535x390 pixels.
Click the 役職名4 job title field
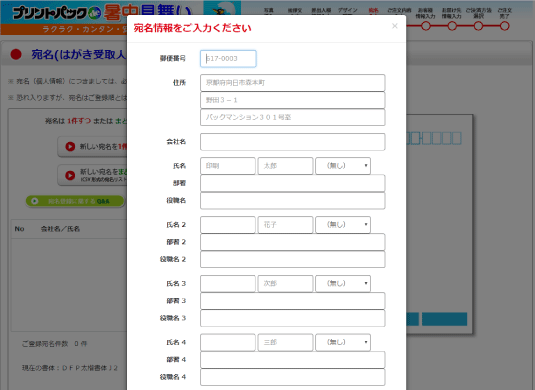click(x=293, y=377)
